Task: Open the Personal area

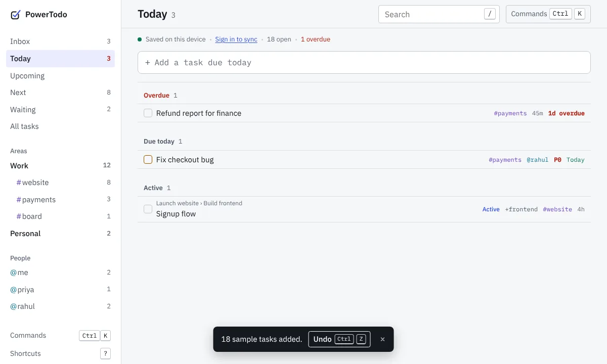Action: [x=60, y=234]
